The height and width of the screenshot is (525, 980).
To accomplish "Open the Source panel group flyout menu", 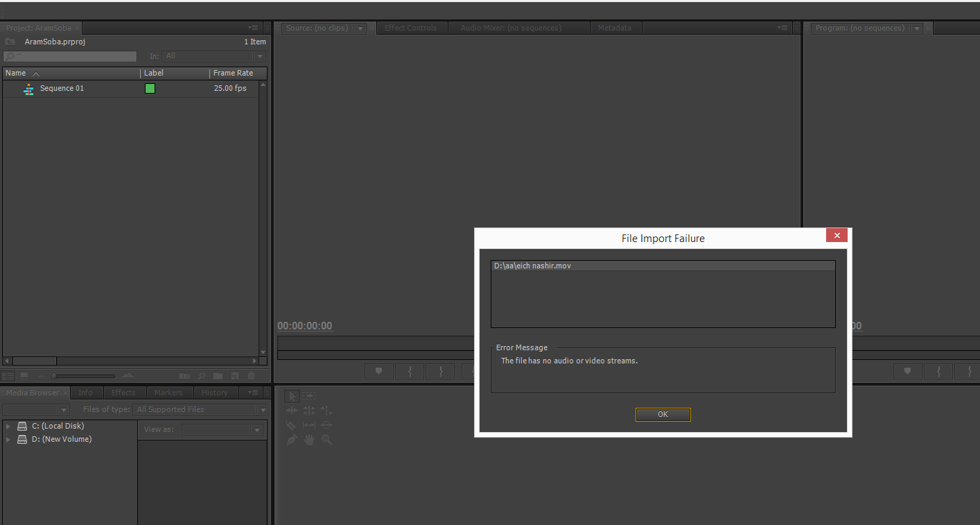I will (783, 28).
